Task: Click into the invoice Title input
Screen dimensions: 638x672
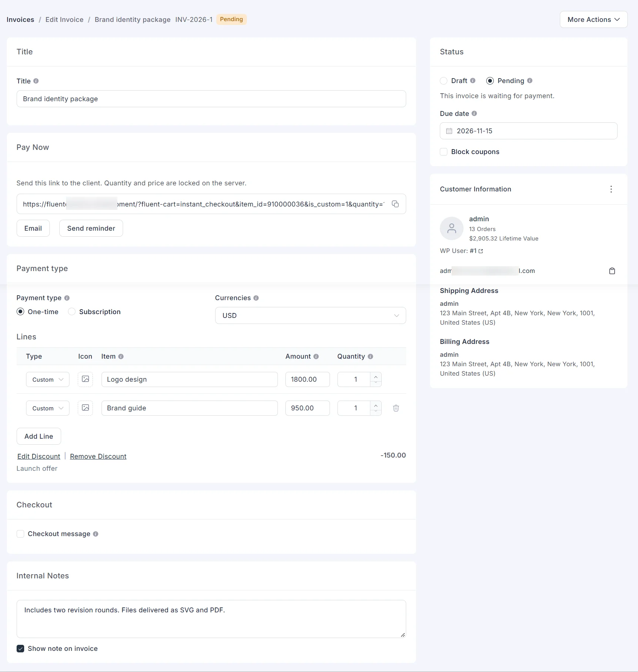Action: tap(211, 99)
